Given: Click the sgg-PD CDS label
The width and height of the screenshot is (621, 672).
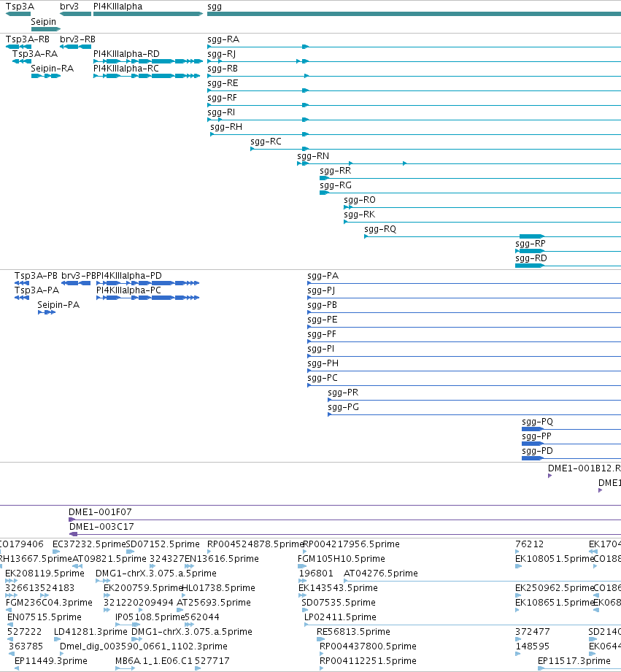Looking at the screenshot, I should [537, 450].
